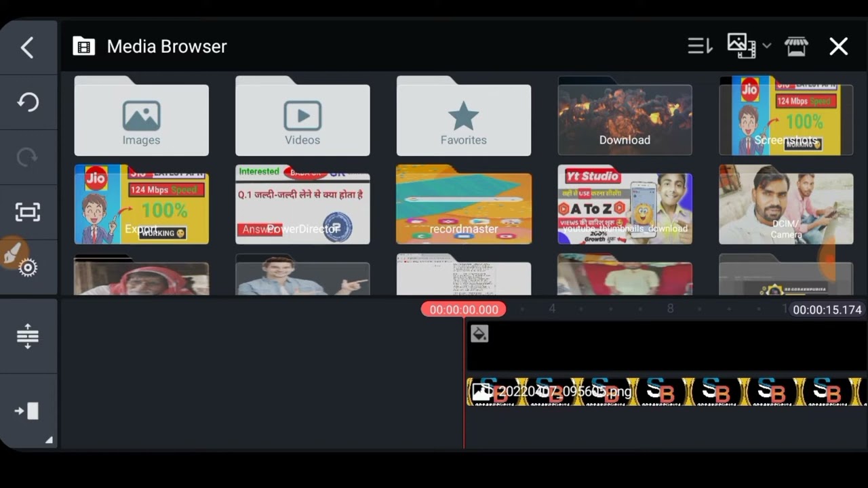The image size is (868, 488).
Task: Open the youtube_thumbnails_download folder
Action: [x=625, y=204]
